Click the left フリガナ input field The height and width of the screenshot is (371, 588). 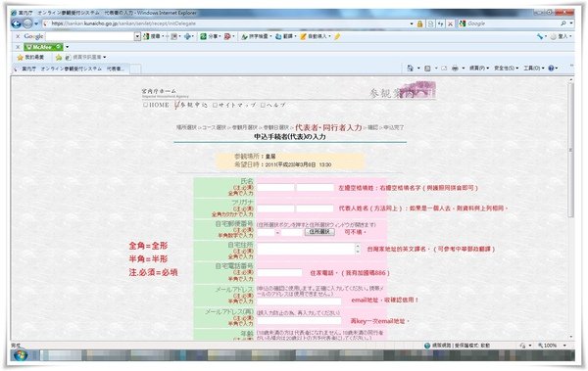[x=275, y=209]
